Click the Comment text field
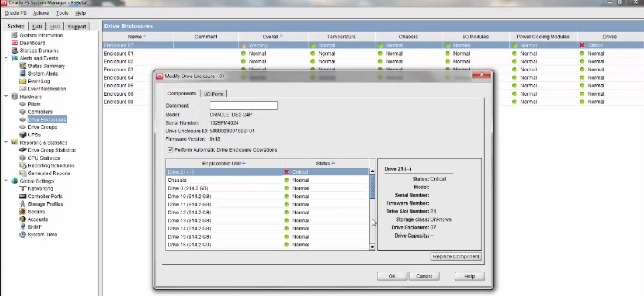The height and width of the screenshot is (296, 644). pos(243,106)
